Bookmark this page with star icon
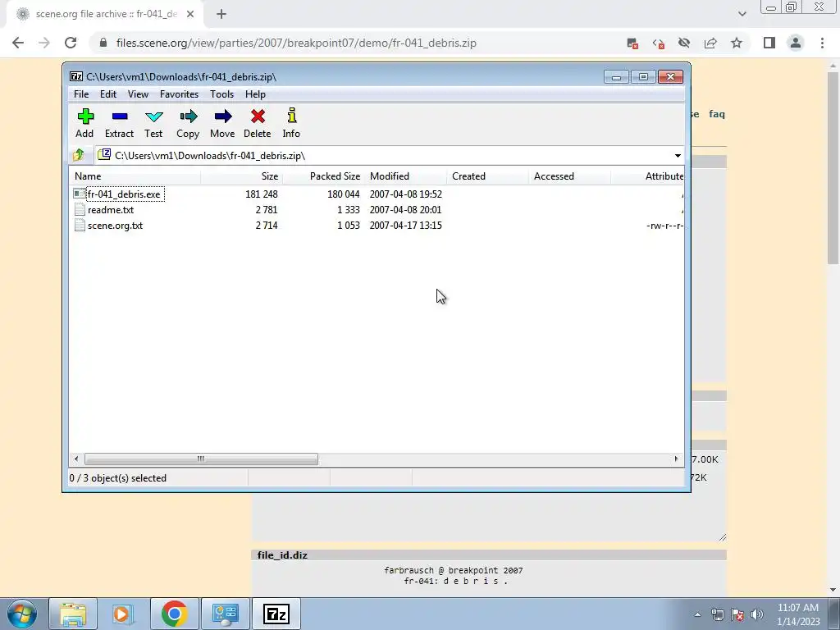The height and width of the screenshot is (630, 840). (737, 43)
